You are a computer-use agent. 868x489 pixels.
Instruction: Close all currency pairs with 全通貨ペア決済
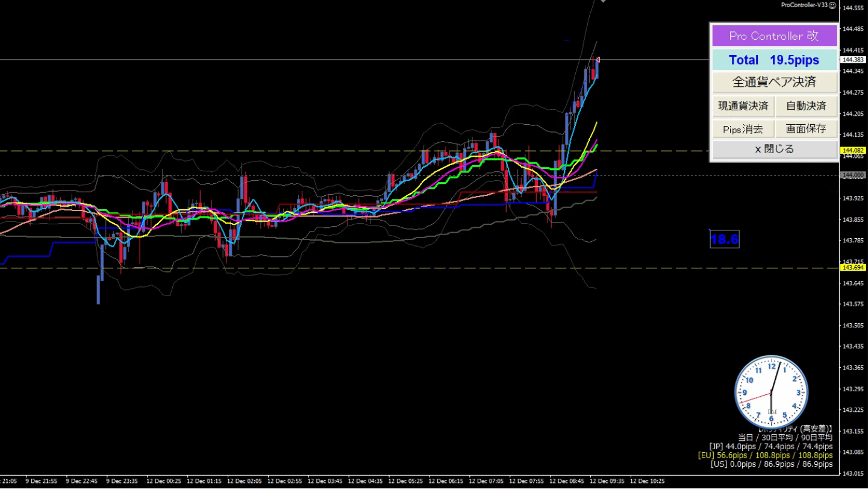(774, 82)
